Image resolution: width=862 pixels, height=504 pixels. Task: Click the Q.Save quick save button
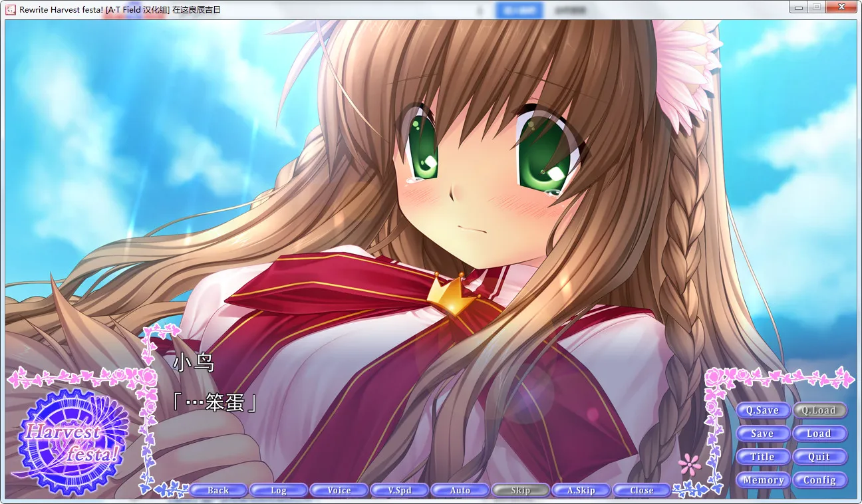763,410
